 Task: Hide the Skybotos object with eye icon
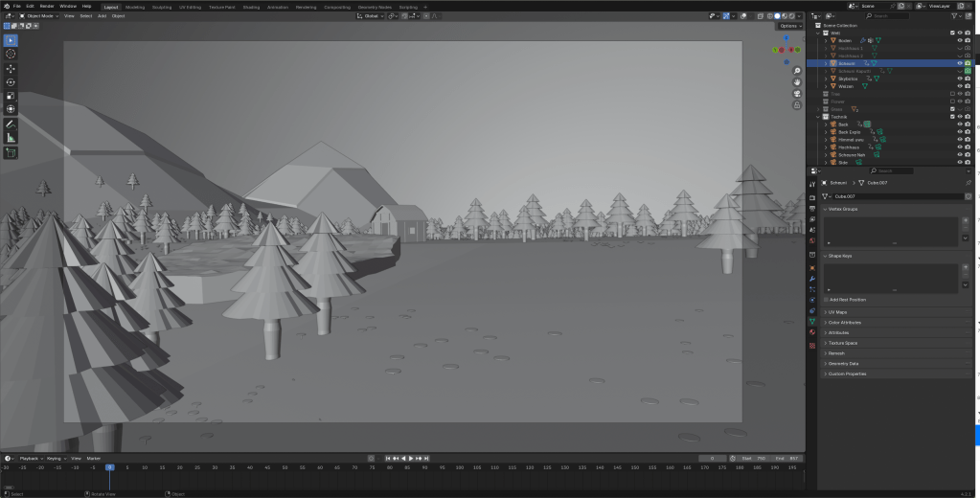(x=959, y=79)
